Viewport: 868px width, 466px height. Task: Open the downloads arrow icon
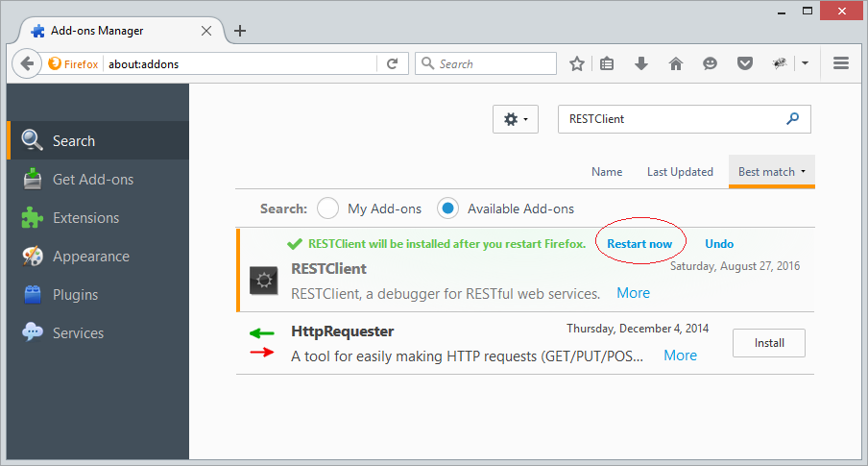(x=641, y=63)
